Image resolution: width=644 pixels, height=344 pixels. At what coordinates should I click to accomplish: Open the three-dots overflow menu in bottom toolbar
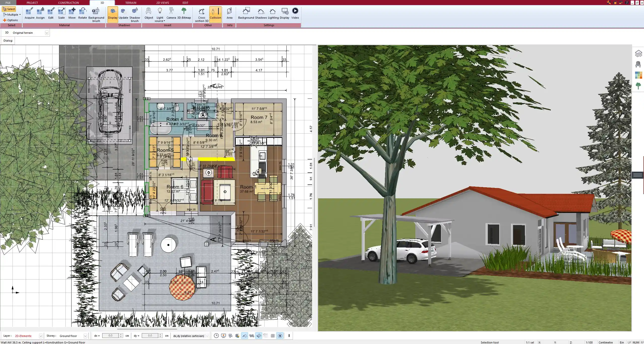(x=289, y=336)
